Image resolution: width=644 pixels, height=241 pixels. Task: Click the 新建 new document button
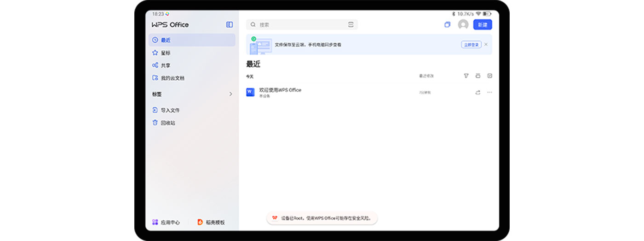(x=483, y=25)
